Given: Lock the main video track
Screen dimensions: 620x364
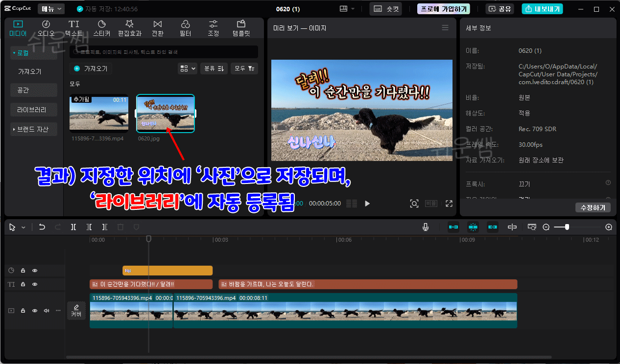Looking at the screenshot, I should pos(23,311).
